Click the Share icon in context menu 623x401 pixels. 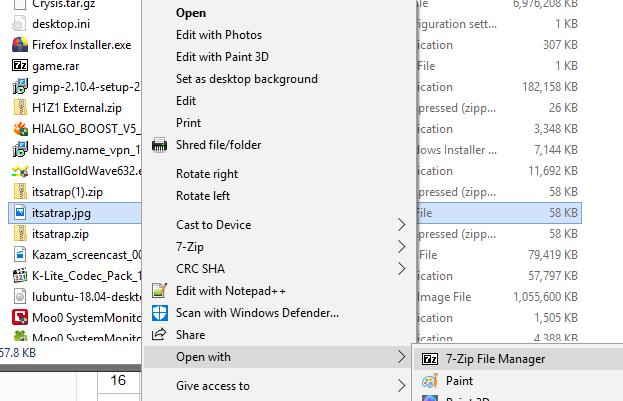[x=159, y=335]
